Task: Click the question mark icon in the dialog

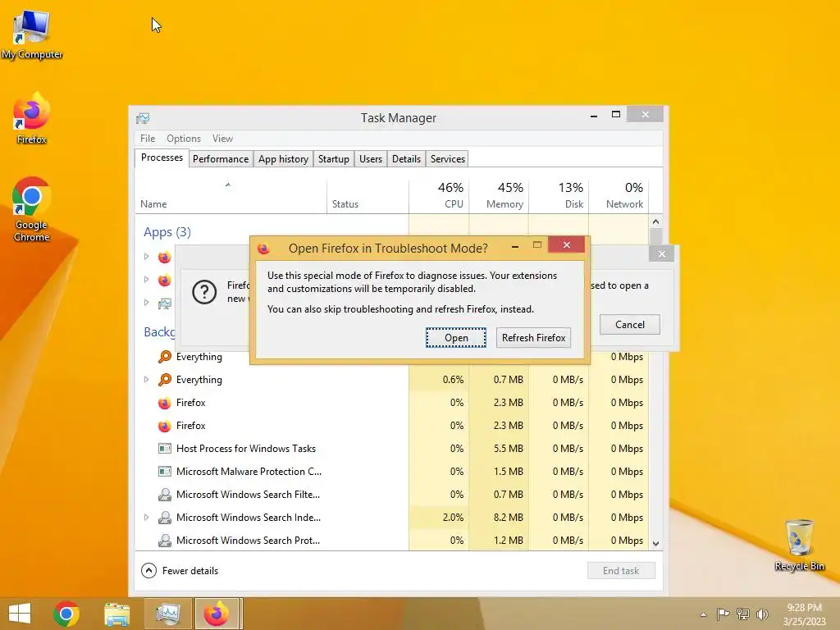Action: click(x=204, y=292)
